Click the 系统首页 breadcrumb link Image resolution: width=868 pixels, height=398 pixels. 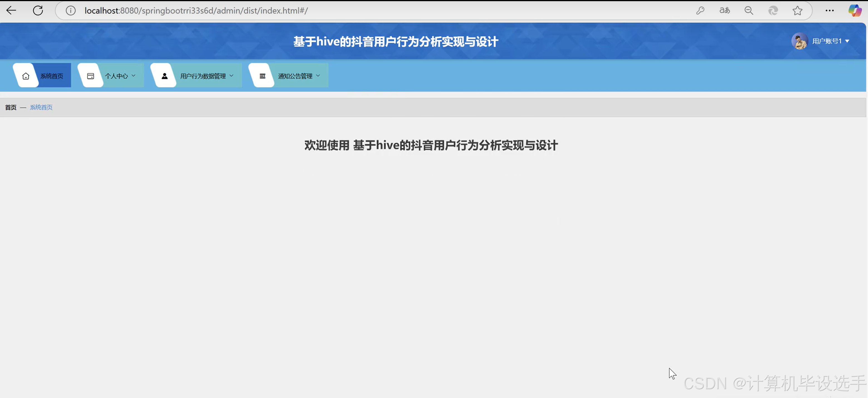41,107
